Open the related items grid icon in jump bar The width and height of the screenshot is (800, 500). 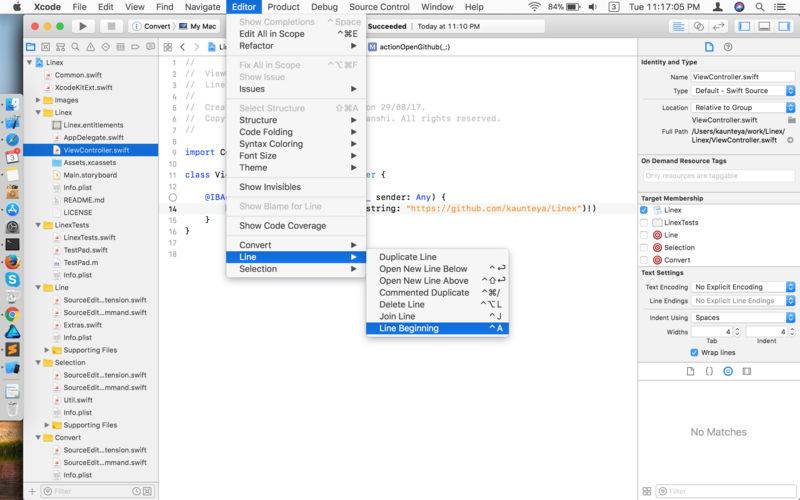click(x=167, y=47)
